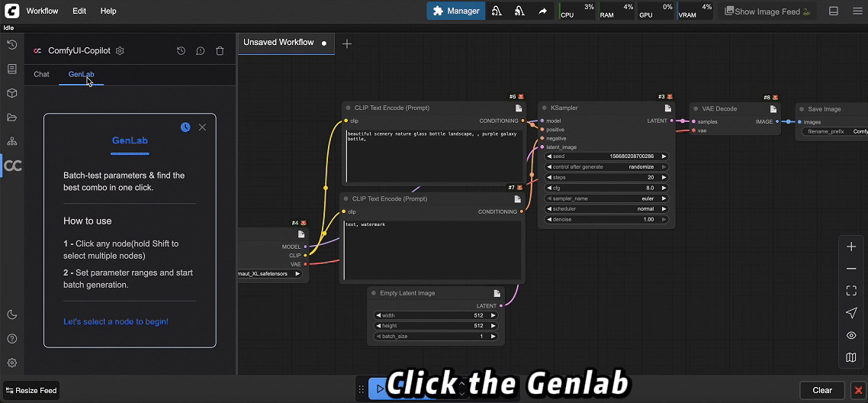Open the model library tree icon

point(11,141)
